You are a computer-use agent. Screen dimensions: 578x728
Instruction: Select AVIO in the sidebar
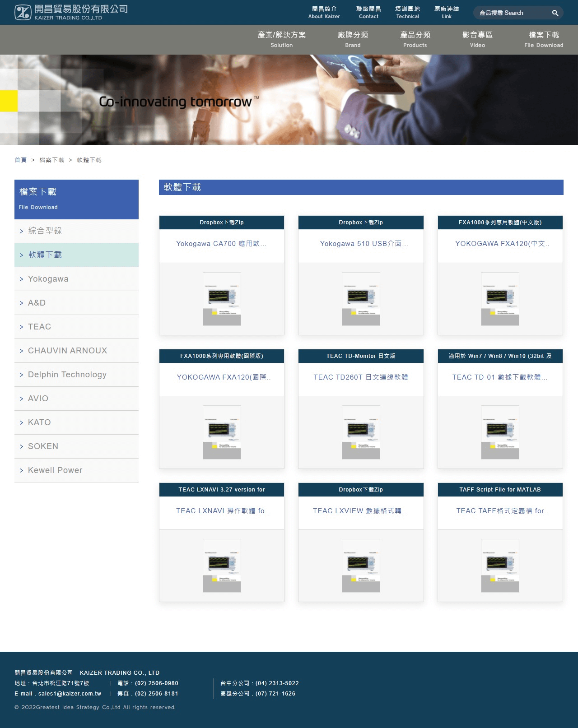tap(76, 399)
